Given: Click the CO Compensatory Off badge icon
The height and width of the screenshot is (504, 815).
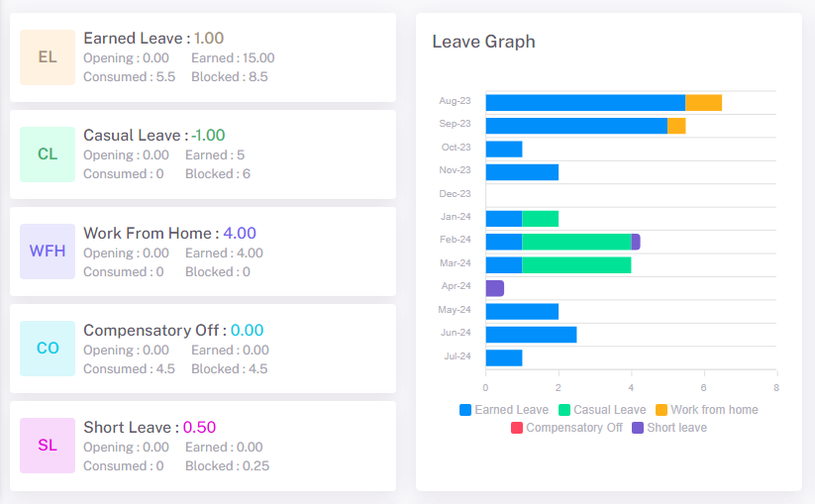Looking at the screenshot, I should coord(48,349).
